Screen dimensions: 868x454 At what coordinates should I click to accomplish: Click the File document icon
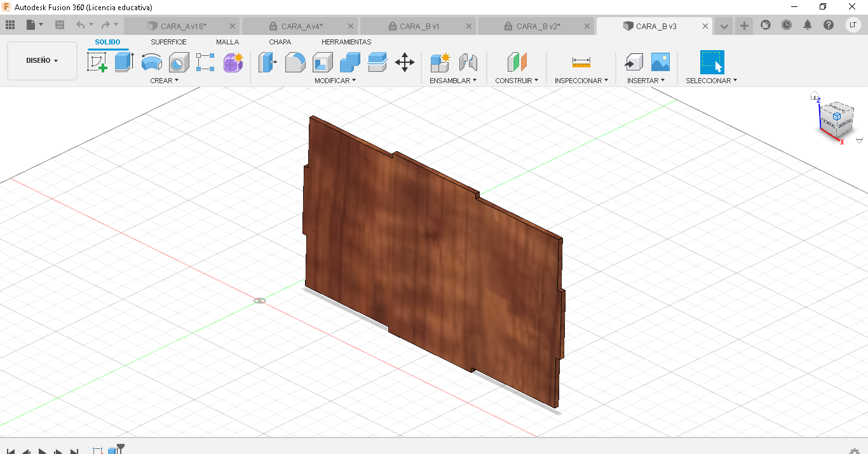(31, 25)
